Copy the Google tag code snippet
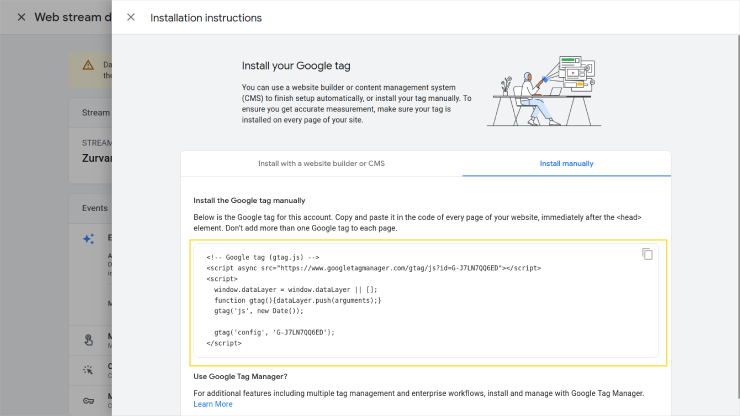Image resolution: width=740 pixels, height=416 pixels. [x=647, y=254]
